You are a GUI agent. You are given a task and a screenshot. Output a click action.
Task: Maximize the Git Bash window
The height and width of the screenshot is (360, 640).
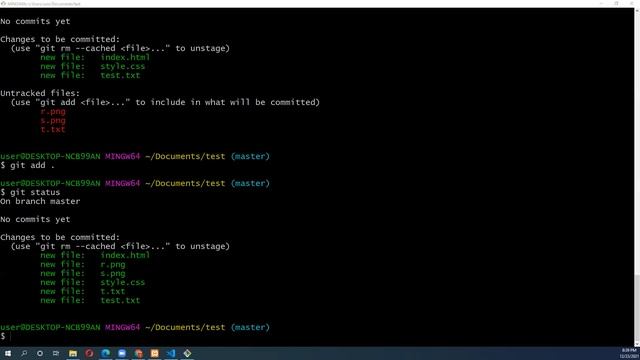[616, 3]
